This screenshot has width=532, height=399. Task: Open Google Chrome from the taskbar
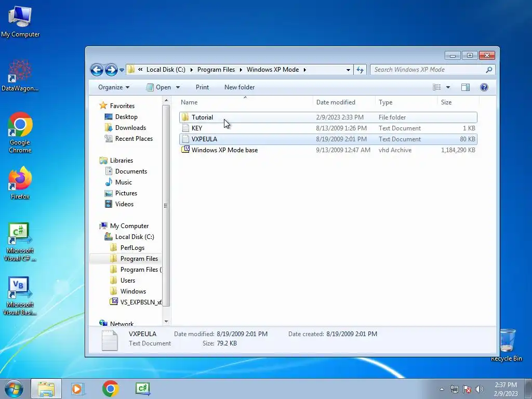pyautogui.click(x=110, y=389)
